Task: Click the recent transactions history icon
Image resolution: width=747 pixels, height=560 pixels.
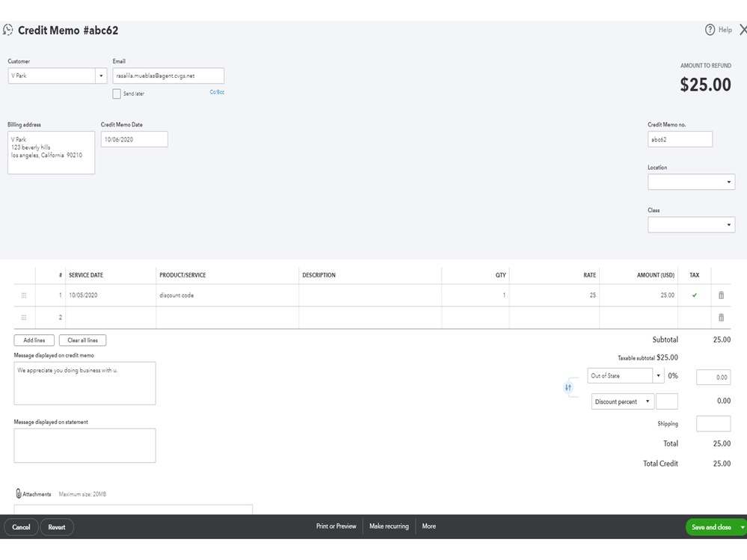Action: tap(8, 31)
